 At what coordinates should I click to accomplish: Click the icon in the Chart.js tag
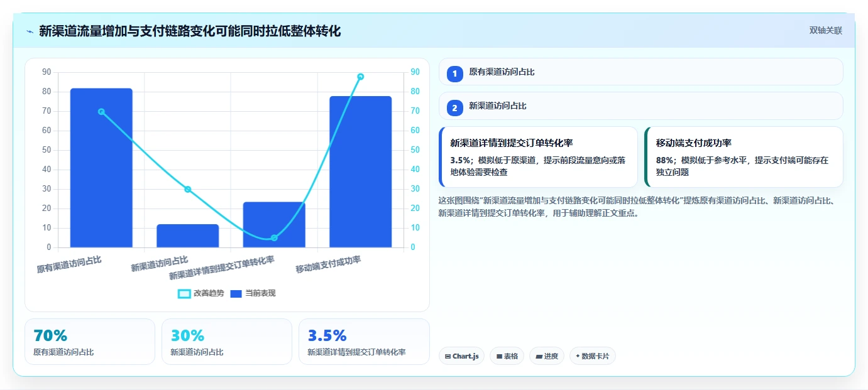448,356
